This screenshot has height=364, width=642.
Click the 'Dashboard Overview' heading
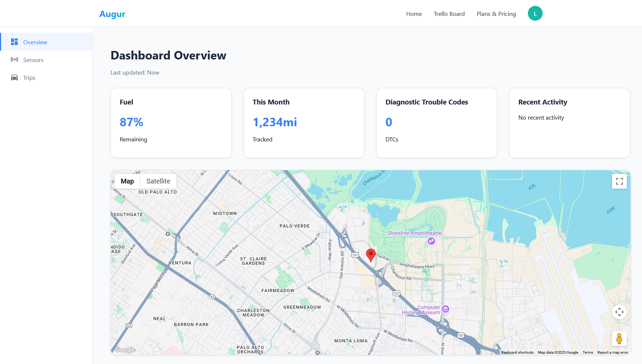pyautogui.click(x=168, y=55)
